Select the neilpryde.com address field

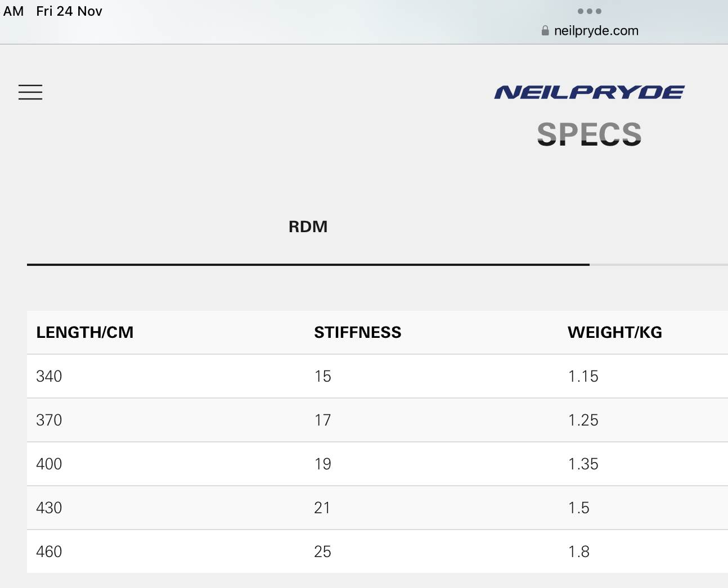click(x=596, y=31)
